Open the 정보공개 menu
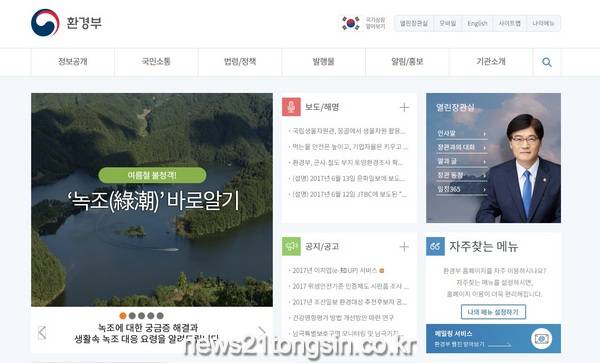 [73, 62]
